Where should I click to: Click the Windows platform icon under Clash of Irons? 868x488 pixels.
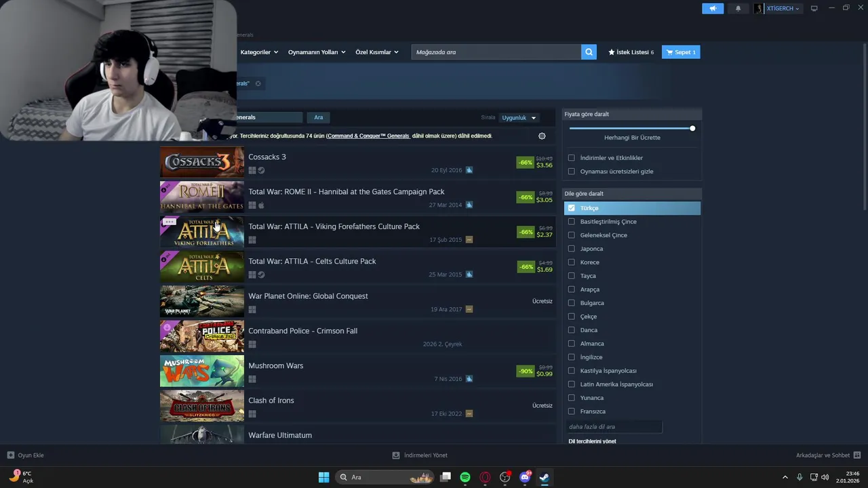(x=252, y=414)
